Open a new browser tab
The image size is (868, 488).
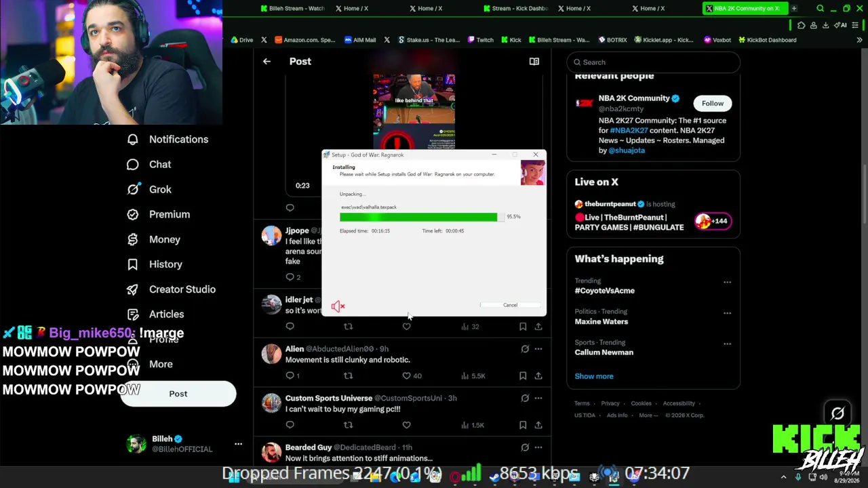pos(793,8)
